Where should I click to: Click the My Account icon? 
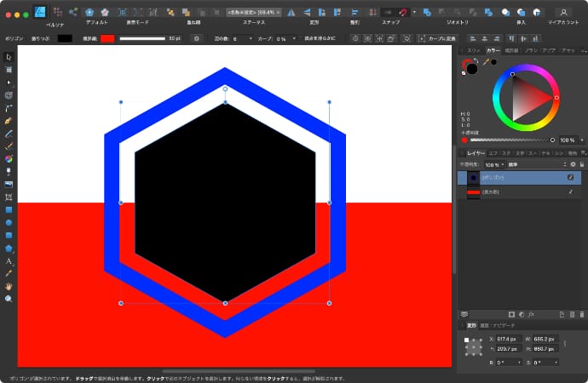tap(563, 12)
